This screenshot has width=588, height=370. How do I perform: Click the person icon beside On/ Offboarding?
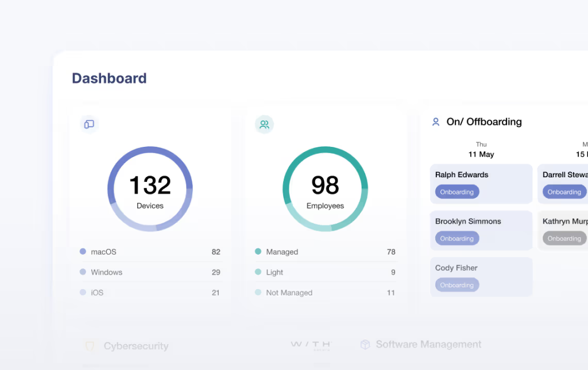[x=436, y=122]
